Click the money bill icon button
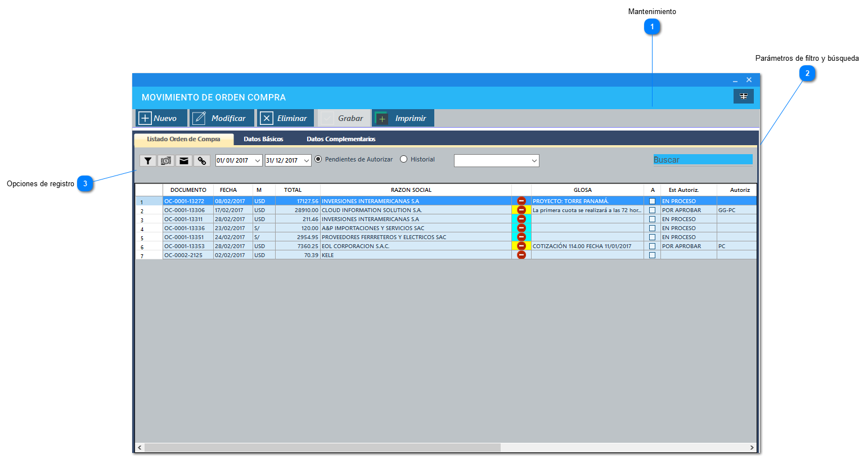 [166, 161]
